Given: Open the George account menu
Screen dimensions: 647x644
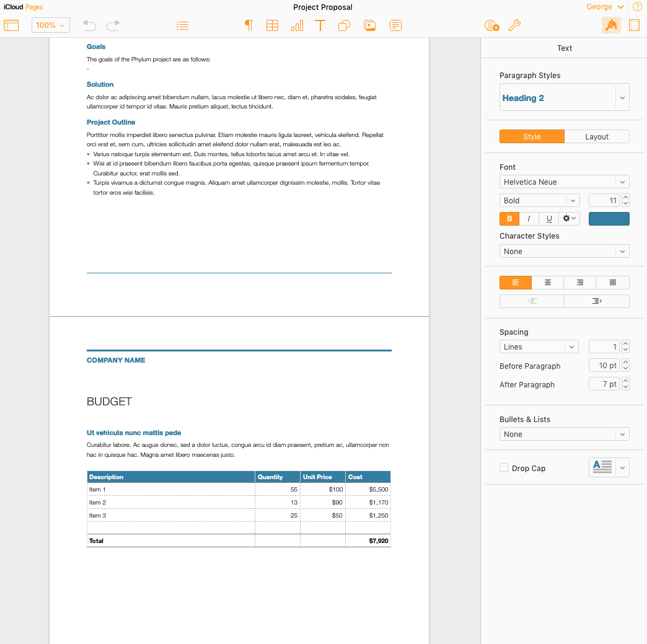Looking at the screenshot, I should coord(604,7).
